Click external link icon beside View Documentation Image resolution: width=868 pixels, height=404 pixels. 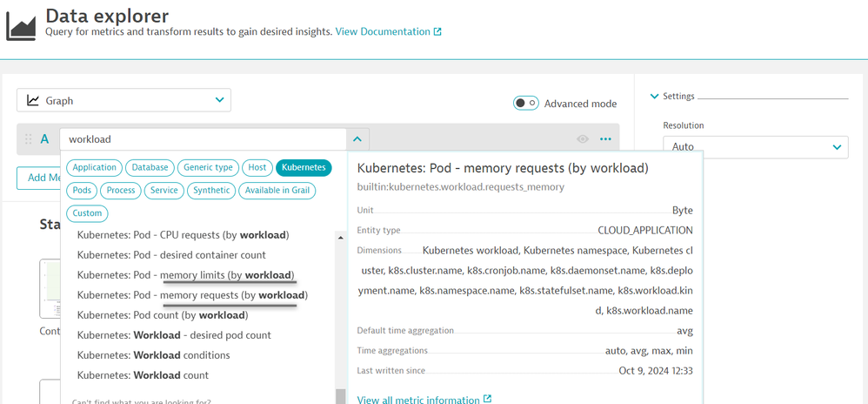click(x=437, y=32)
